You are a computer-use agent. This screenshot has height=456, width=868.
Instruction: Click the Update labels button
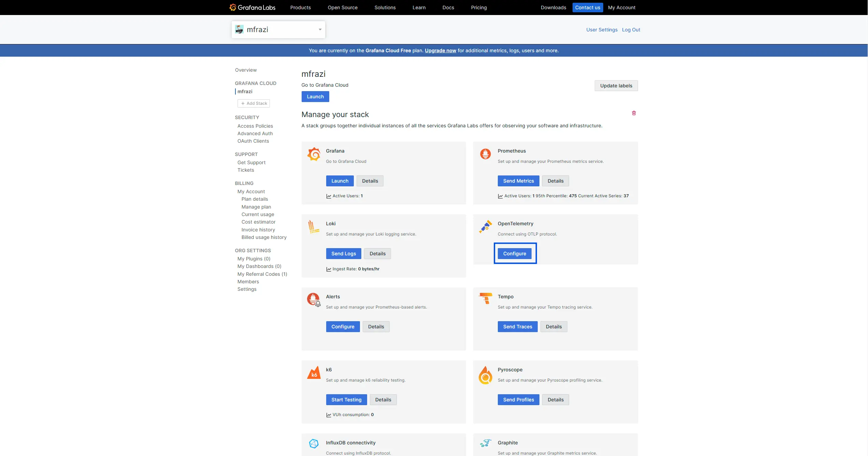pos(616,86)
